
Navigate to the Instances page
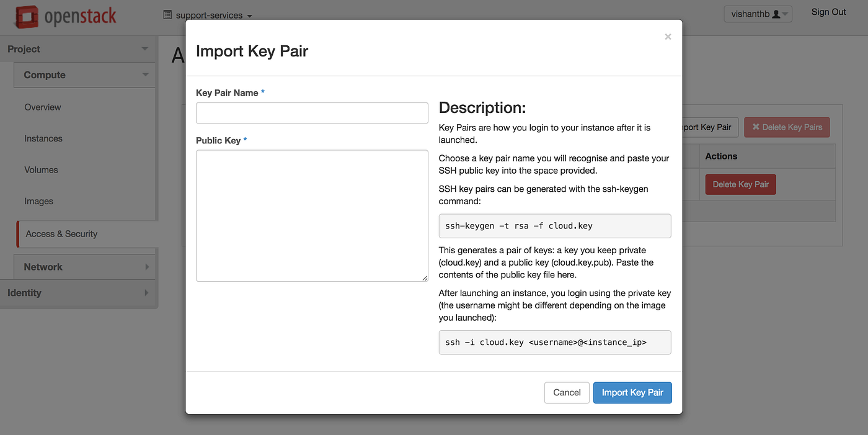tap(43, 138)
